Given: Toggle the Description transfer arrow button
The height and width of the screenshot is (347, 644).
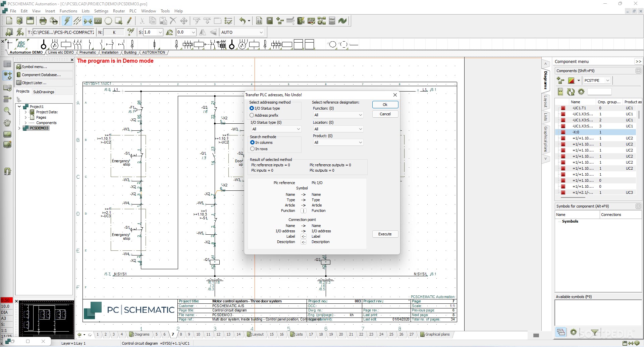Looking at the screenshot, I should [x=304, y=242].
